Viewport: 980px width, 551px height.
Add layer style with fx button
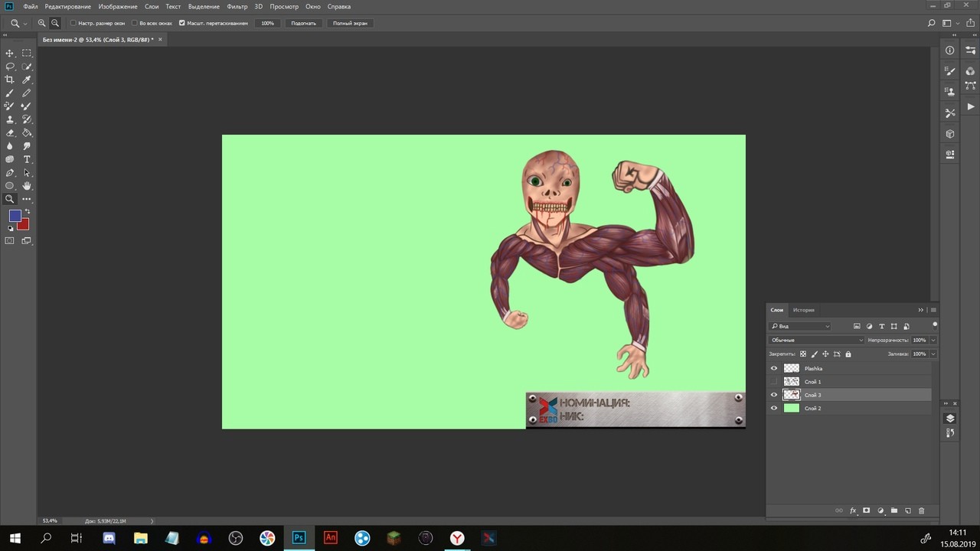click(x=853, y=510)
